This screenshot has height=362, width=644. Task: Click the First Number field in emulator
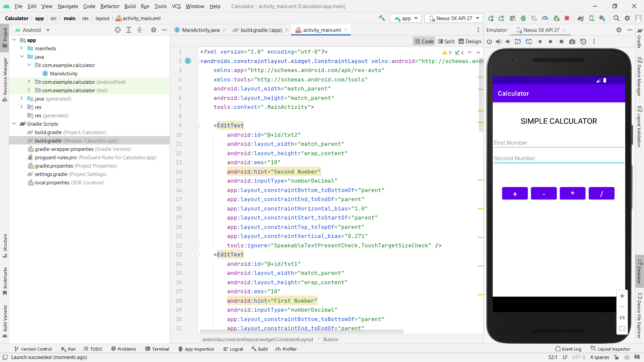[558, 143]
